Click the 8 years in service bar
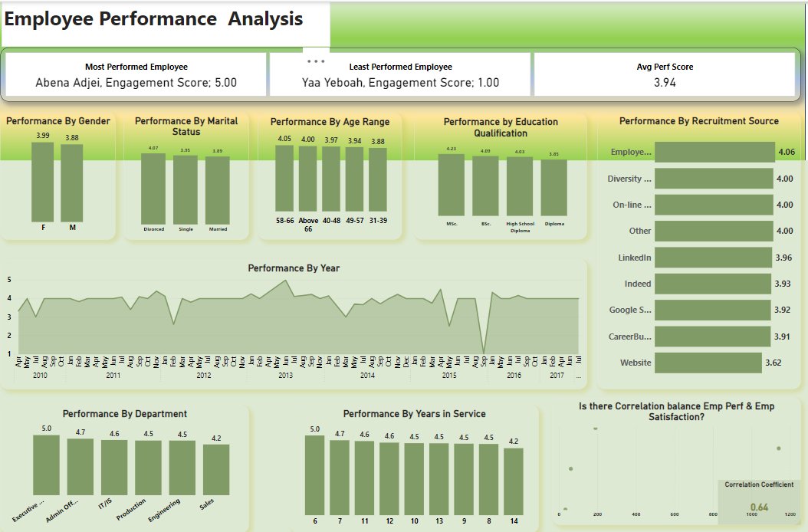The height and width of the screenshot is (532, 808). point(488,479)
